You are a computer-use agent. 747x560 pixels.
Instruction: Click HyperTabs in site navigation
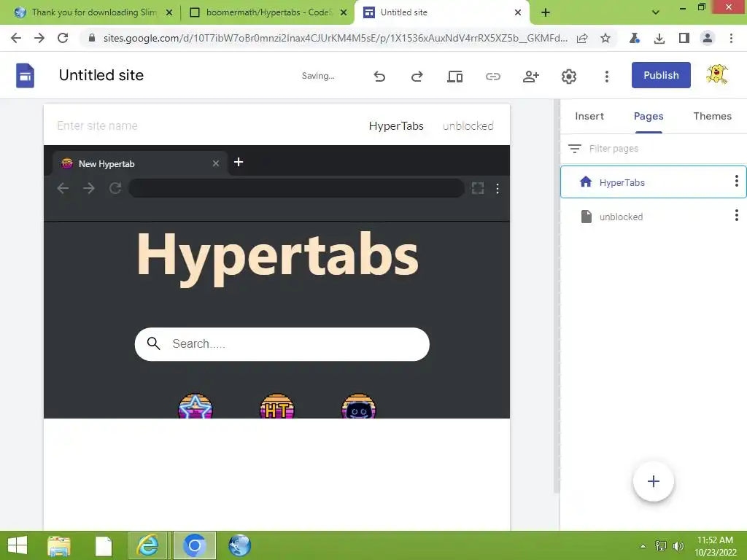(396, 125)
